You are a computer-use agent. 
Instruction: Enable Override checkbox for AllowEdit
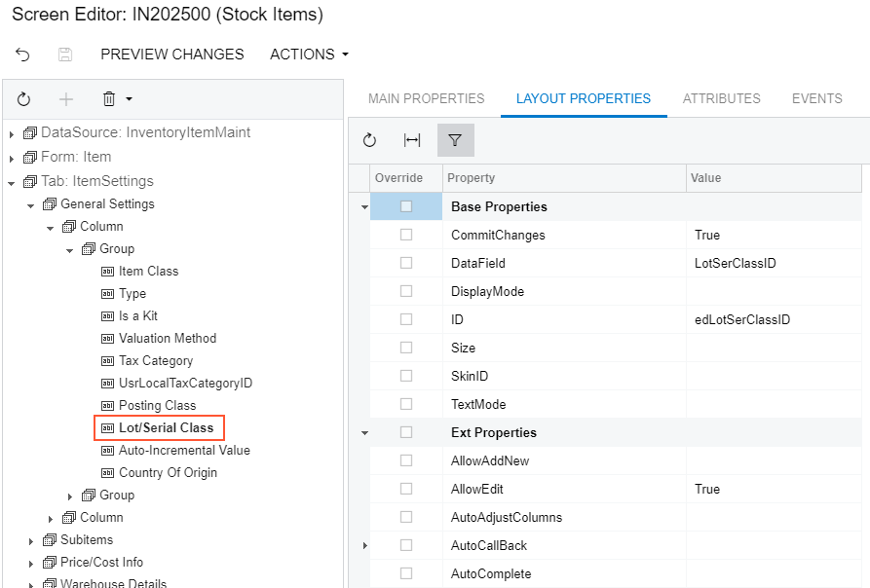(x=406, y=489)
